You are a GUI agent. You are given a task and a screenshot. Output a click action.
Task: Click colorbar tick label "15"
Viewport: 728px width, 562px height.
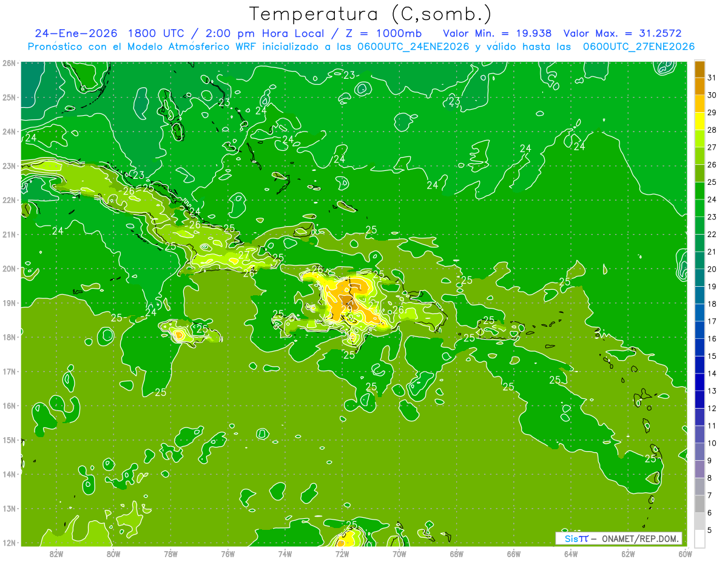click(712, 356)
